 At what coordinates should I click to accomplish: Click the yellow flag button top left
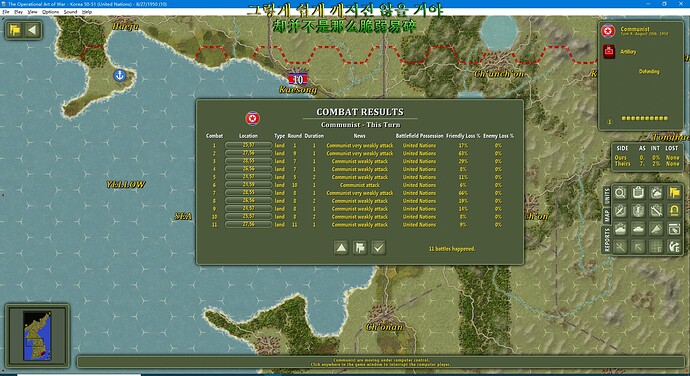pyautogui.click(x=15, y=30)
